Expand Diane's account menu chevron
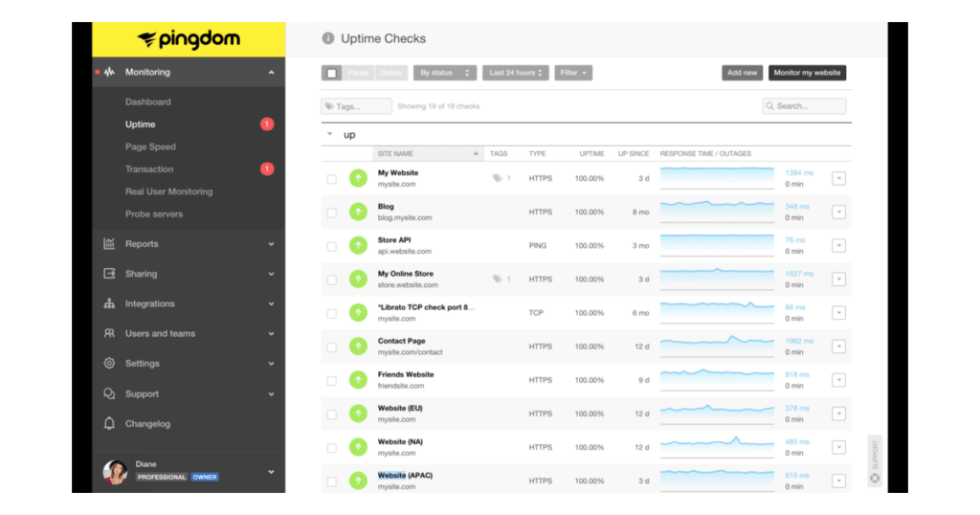The image size is (980, 515). [271, 472]
